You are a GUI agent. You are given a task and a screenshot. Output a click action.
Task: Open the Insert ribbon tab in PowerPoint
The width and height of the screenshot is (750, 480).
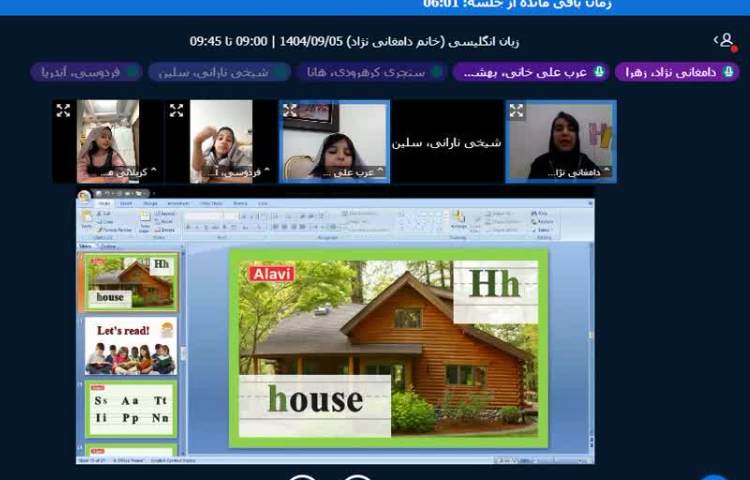click(126, 204)
